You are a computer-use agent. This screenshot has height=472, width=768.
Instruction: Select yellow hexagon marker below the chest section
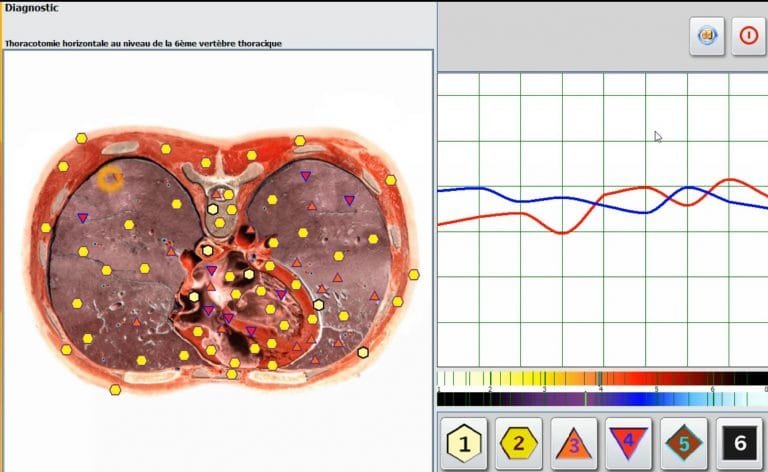pos(115,389)
